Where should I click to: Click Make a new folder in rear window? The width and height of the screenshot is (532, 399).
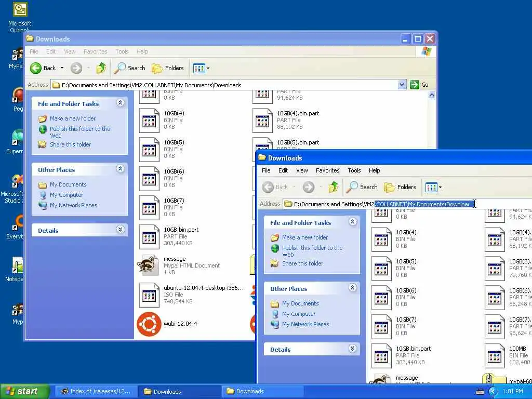coord(73,118)
